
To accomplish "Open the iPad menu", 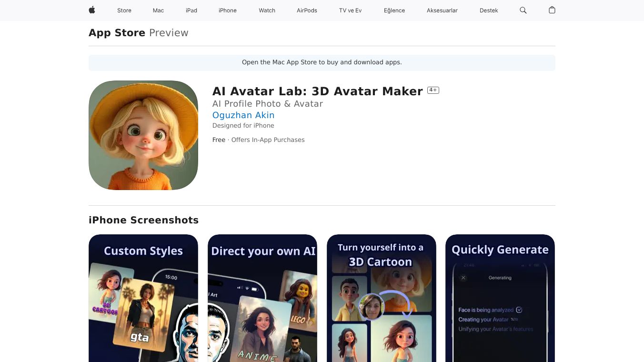I will click(x=191, y=10).
